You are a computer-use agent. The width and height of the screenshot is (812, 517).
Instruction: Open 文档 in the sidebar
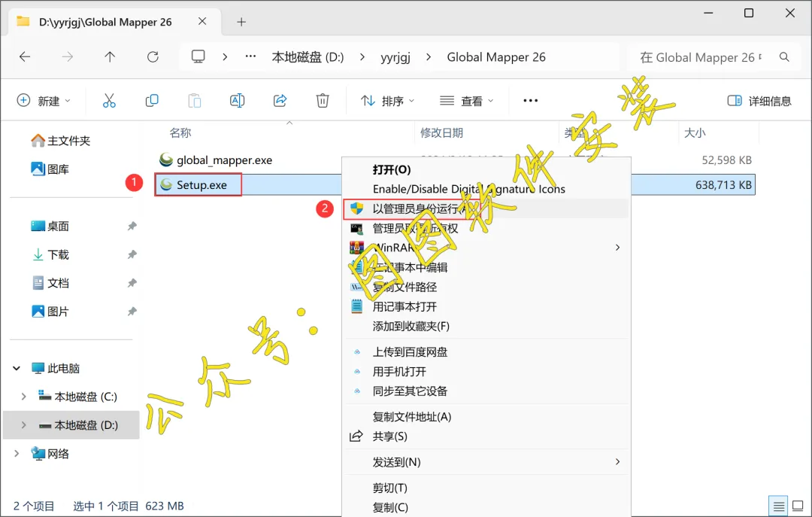tap(51, 283)
